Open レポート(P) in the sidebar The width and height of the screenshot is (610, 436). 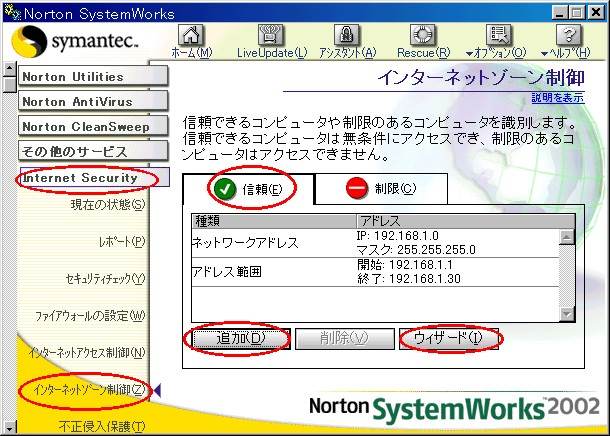pyautogui.click(x=122, y=242)
